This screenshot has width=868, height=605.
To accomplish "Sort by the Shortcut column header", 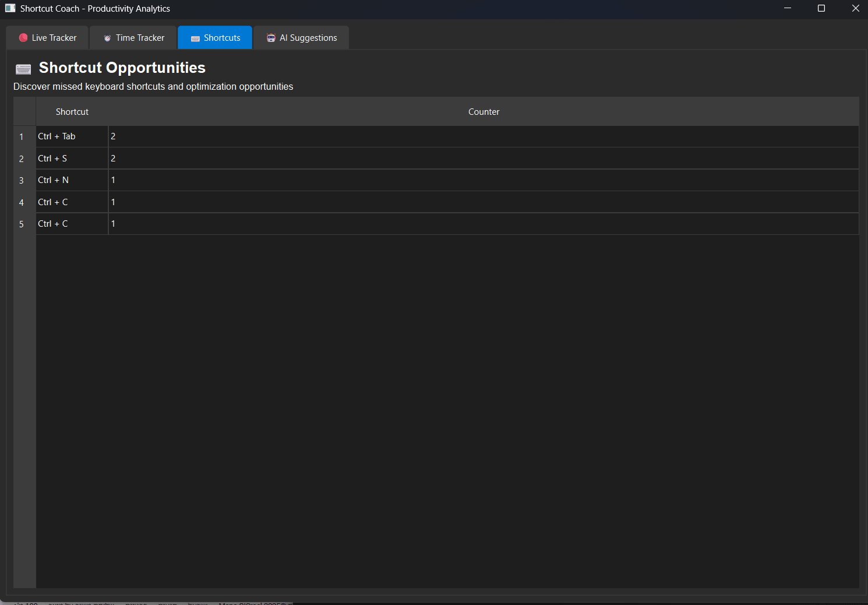I will tap(72, 112).
